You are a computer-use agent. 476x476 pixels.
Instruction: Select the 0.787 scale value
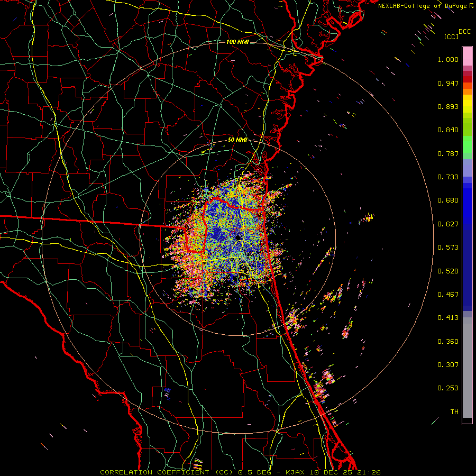coord(448,153)
